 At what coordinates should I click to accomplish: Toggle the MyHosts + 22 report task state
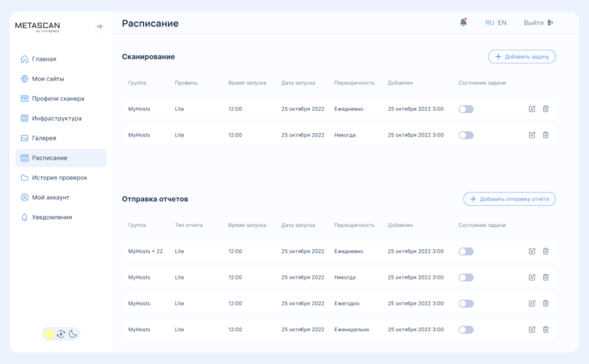[x=466, y=251]
